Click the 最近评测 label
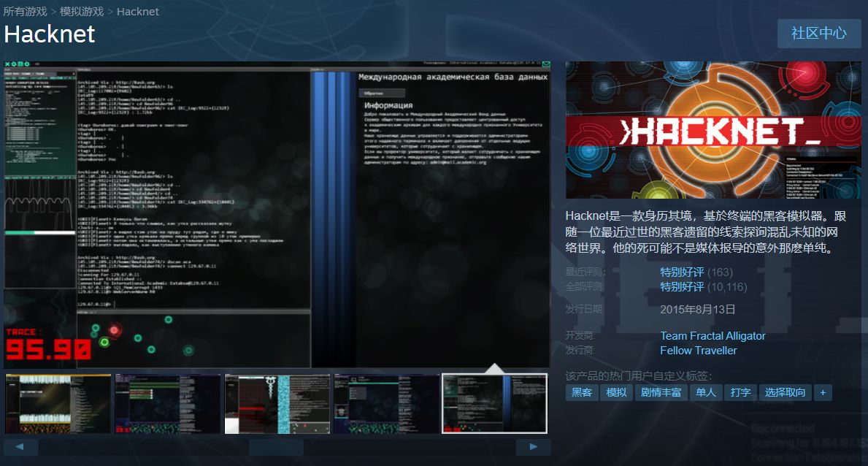Screen dimensions: 868x466 (x=585, y=272)
